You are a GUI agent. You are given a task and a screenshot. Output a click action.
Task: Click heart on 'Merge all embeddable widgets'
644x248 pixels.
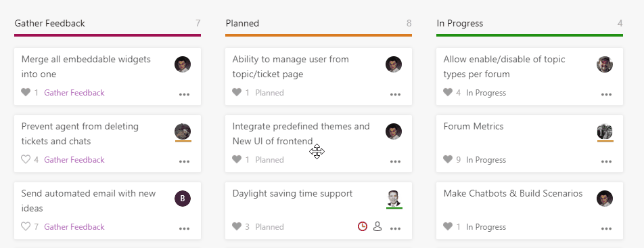(26, 93)
